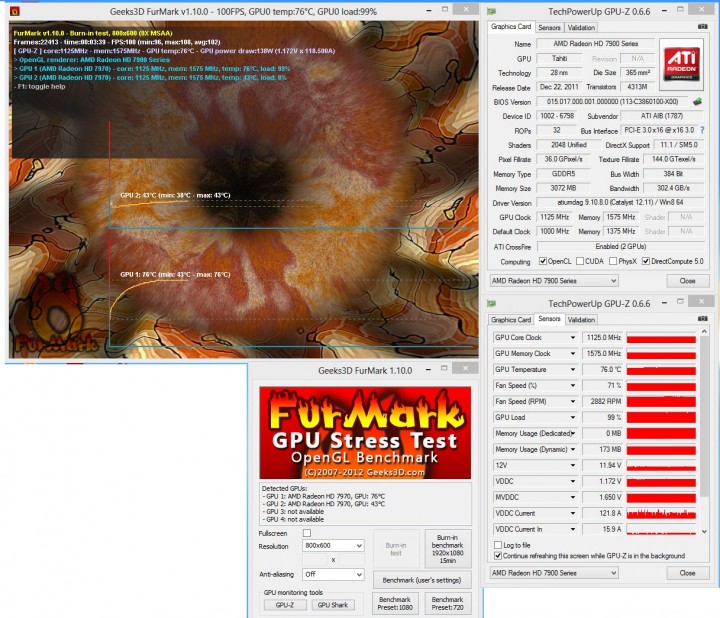Click the VDDC Current red graph
This screenshot has height=618, width=720.
[x=661, y=513]
